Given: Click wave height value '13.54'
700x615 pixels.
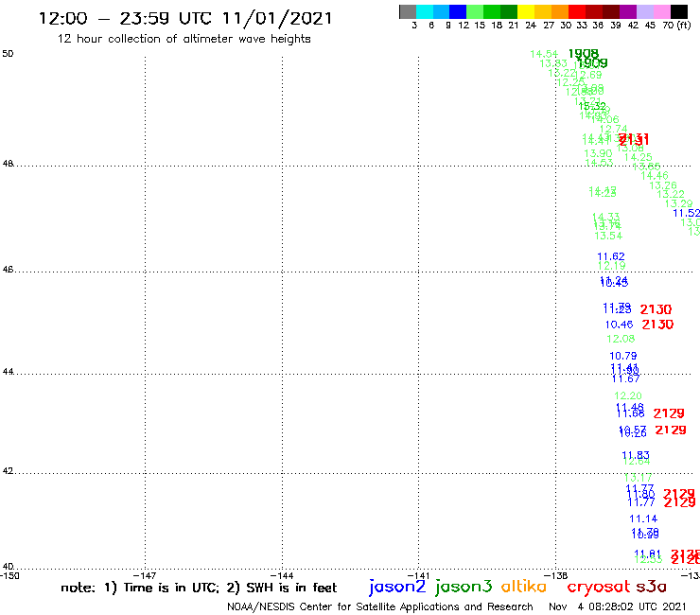Looking at the screenshot, I should (608, 236).
